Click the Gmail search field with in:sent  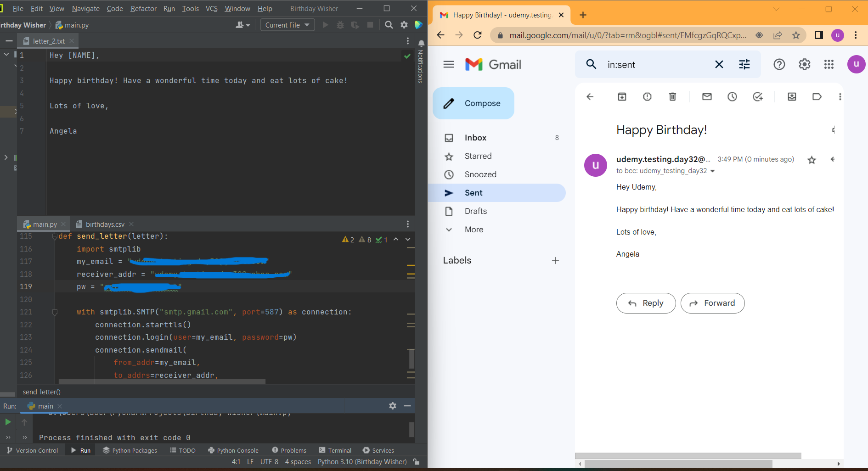[x=657, y=65]
